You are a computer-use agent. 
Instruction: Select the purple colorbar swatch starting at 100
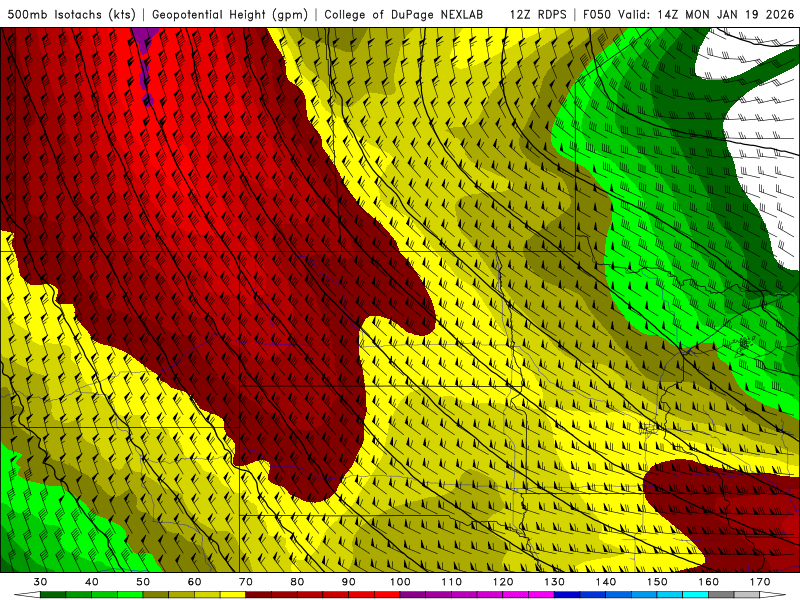pos(413,595)
